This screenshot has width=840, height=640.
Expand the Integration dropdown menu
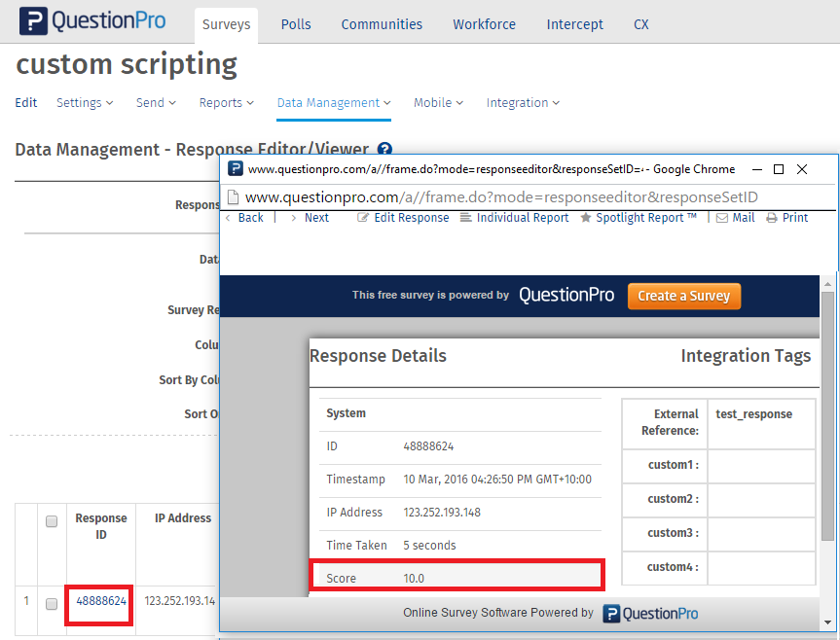coord(523,103)
